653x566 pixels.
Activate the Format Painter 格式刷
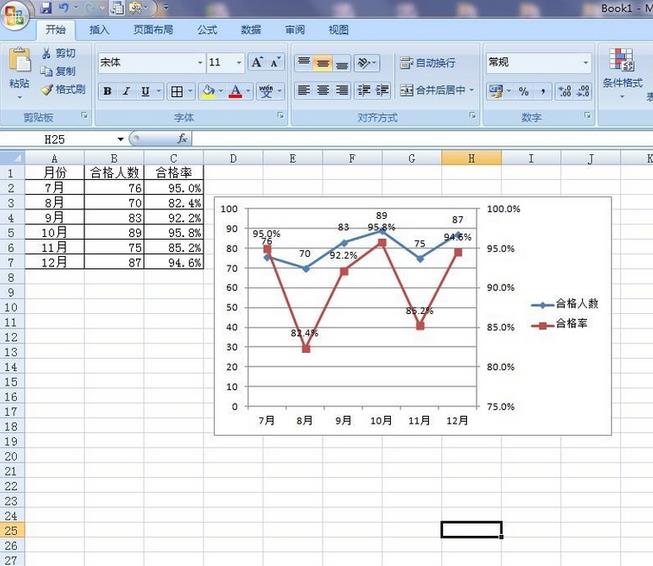point(64,89)
